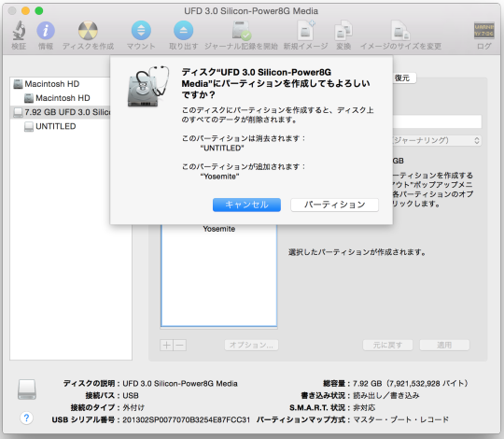Click the external drive icon beside disk description

[27, 389]
